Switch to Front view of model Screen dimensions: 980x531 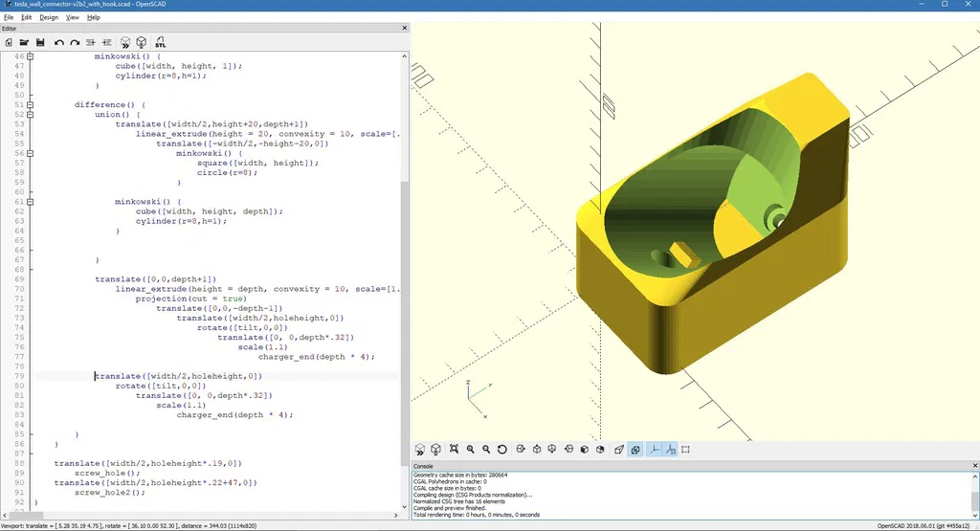pyautogui.click(x=585, y=449)
